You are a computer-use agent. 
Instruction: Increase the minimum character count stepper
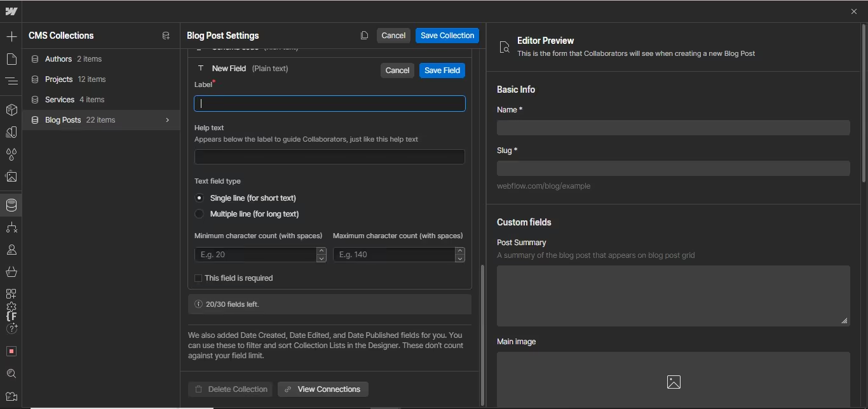click(x=322, y=251)
